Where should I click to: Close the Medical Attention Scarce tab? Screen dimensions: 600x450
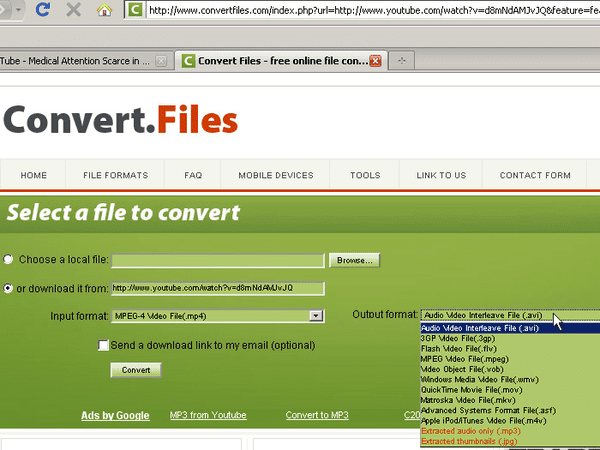tap(161, 61)
